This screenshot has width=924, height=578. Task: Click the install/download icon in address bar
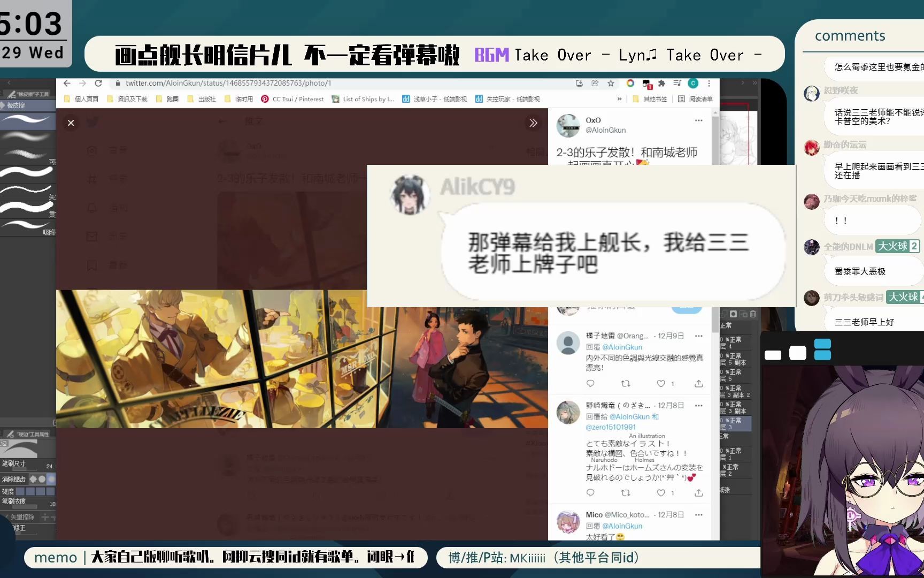[579, 83]
